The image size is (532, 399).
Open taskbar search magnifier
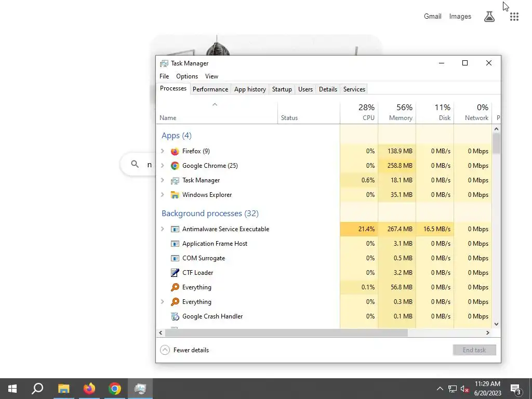pos(37,389)
